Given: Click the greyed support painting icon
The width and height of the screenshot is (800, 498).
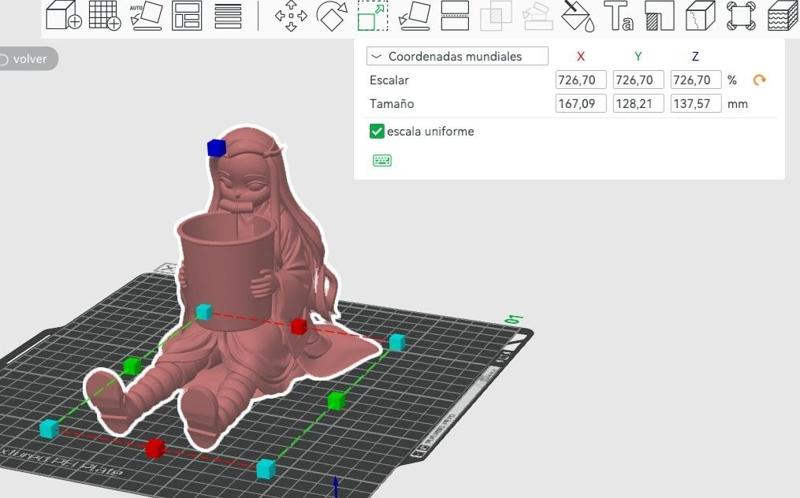Looking at the screenshot, I should pos(538,15).
